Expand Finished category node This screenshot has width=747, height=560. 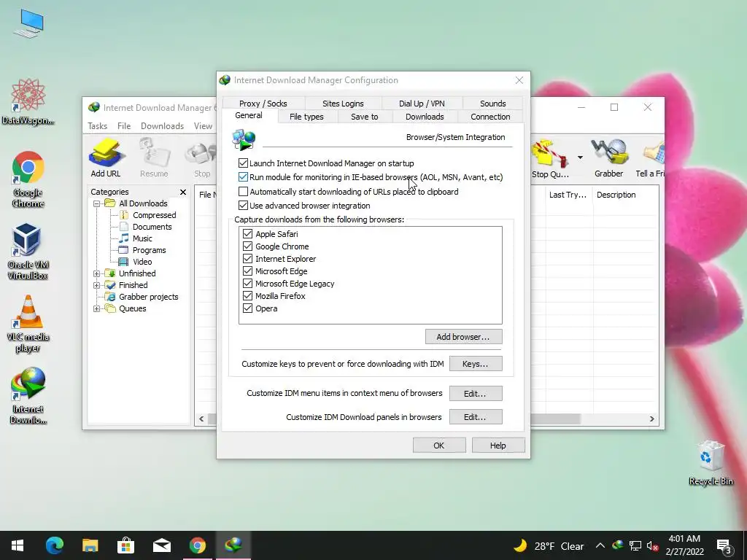(x=97, y=285)
